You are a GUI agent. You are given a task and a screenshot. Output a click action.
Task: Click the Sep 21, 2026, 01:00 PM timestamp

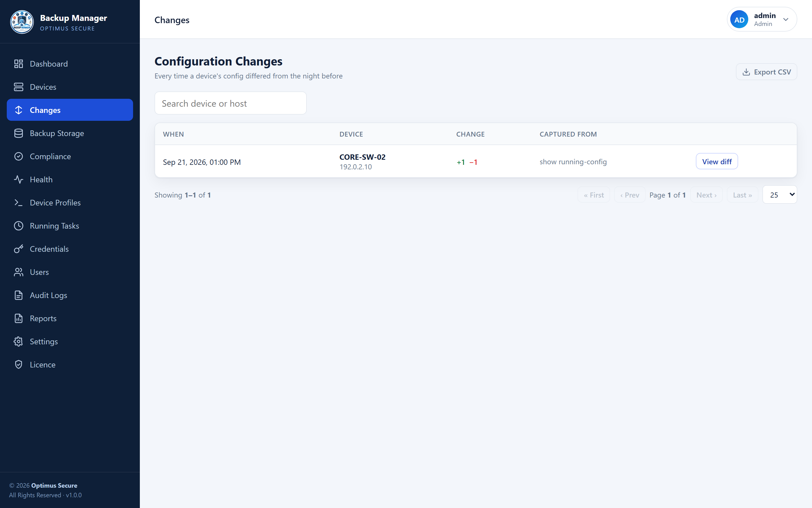(202, 162)
